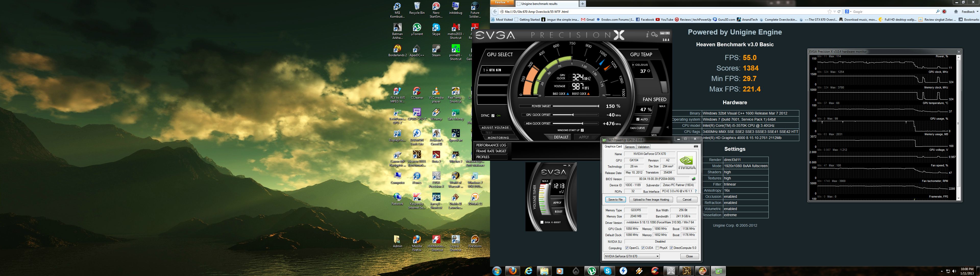Click Upload to Free Image Hosting
980x276 pixels.
click(651, 200)
